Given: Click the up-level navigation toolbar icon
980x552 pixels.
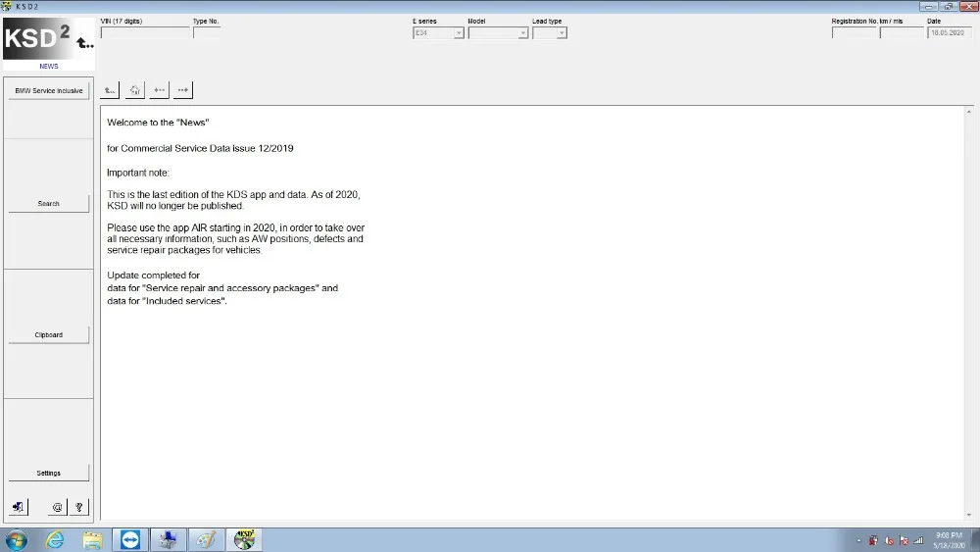Looking at the screenshot, I should tap(110, 90).
